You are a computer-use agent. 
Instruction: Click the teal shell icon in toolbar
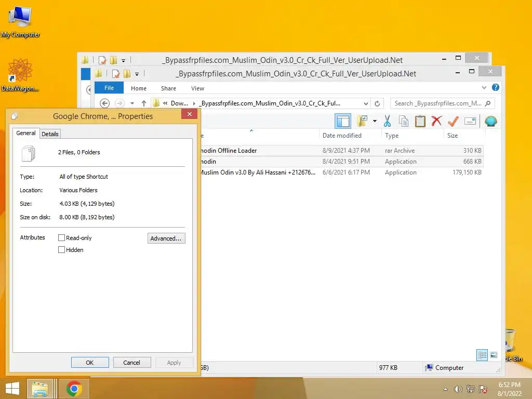tap(490, 121)
